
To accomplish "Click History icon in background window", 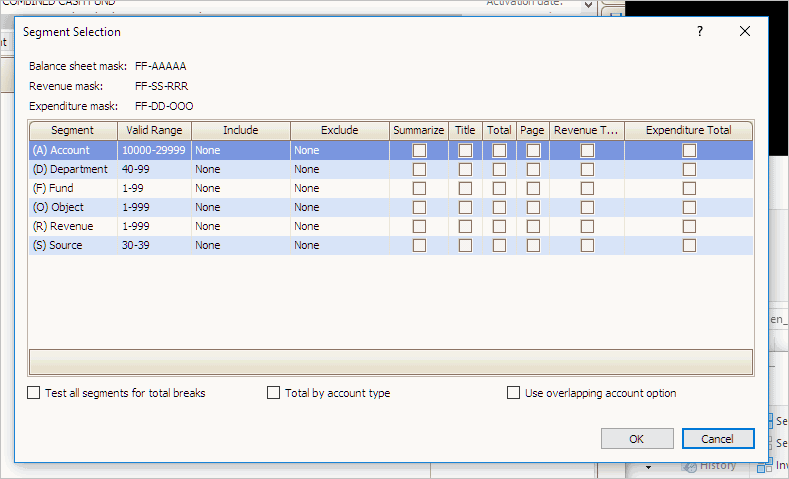I will tap(689, 465).
